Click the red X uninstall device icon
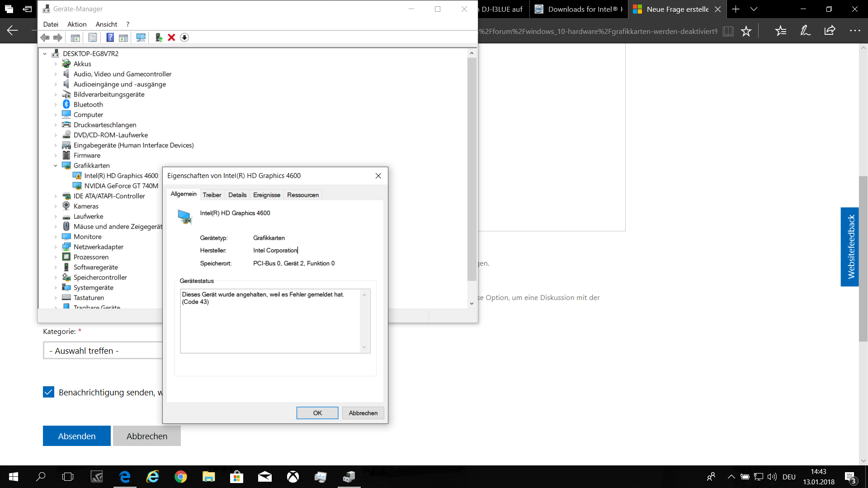Viewport: 868px width, 488px height. tap(171, 38)
